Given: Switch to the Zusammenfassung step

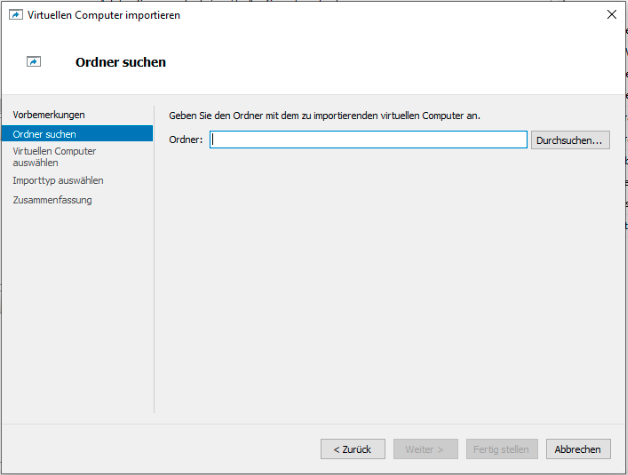Looking at the screenshot, I should (x=52, y=200).
